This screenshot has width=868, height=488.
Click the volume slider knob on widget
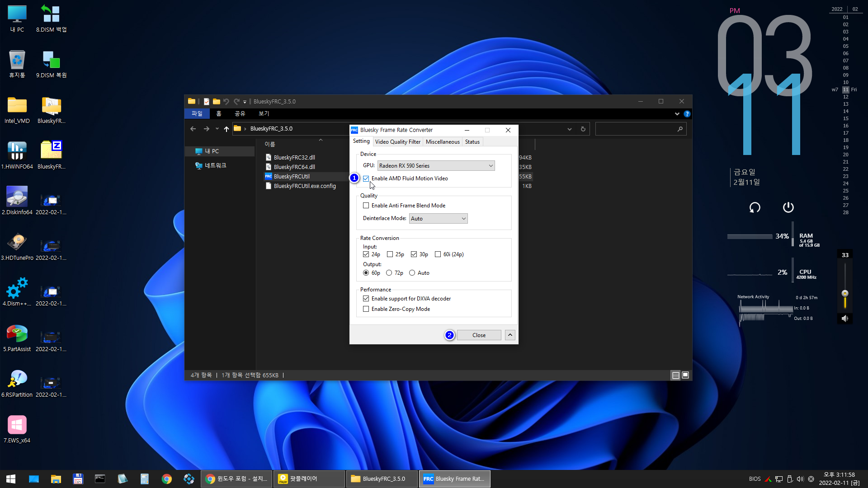coord(844,293)
